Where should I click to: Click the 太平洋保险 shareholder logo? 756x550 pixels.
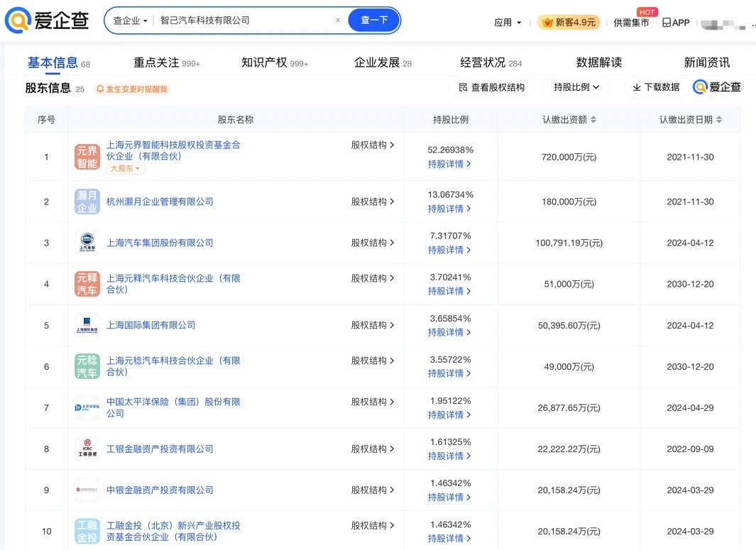click(x=87, y=407)
